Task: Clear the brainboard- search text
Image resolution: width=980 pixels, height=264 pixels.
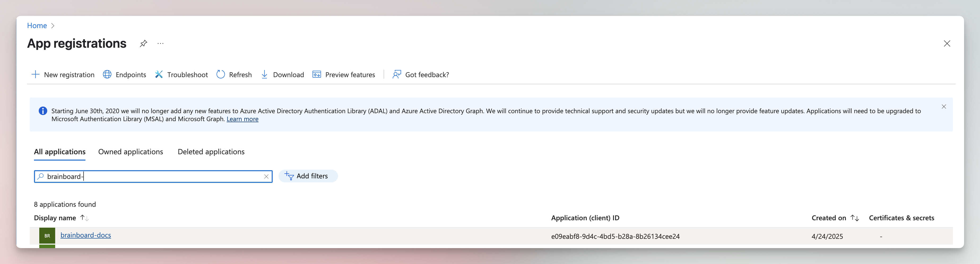Action: point(266,177)
